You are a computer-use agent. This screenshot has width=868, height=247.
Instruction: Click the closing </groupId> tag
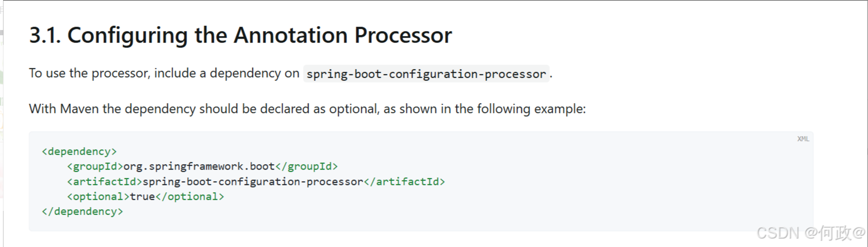[x=307, y=167]
